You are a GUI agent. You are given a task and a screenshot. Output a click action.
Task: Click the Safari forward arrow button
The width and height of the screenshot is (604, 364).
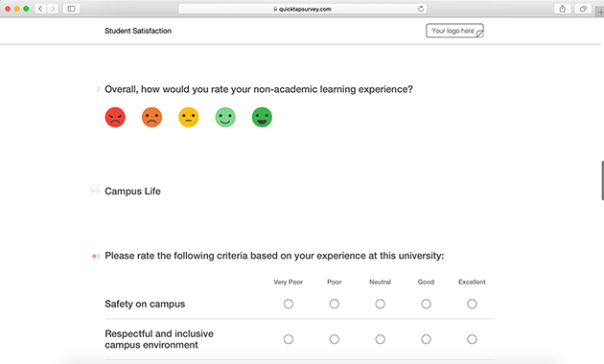coord(53,9)
